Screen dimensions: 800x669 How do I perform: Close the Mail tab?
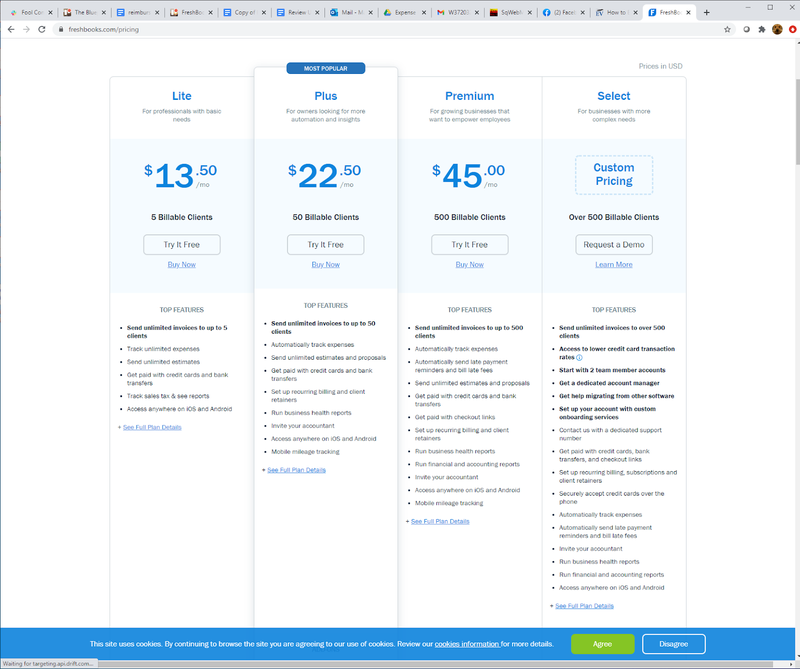tap(370, 12)
